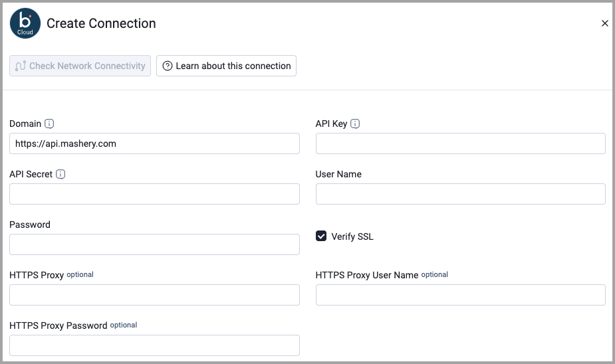Click the Verify SSL label
Viewport: 615px width, 364px height.
point(352,236)
